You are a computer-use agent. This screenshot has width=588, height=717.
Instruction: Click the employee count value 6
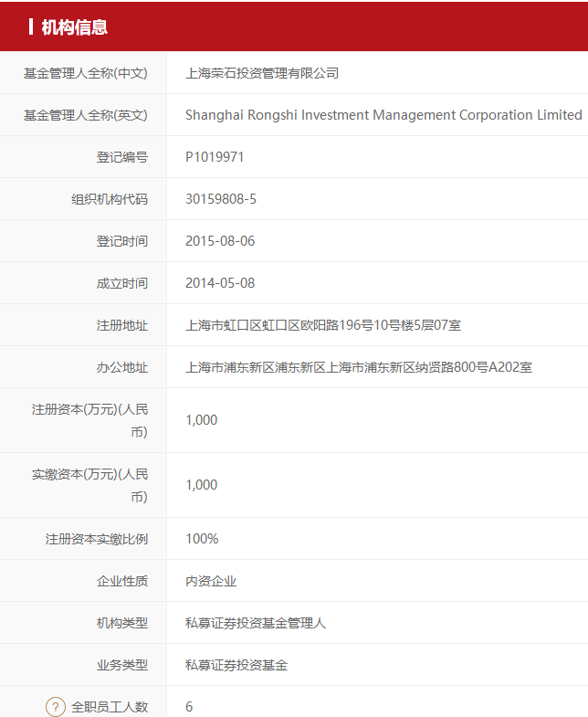[189, 707]
